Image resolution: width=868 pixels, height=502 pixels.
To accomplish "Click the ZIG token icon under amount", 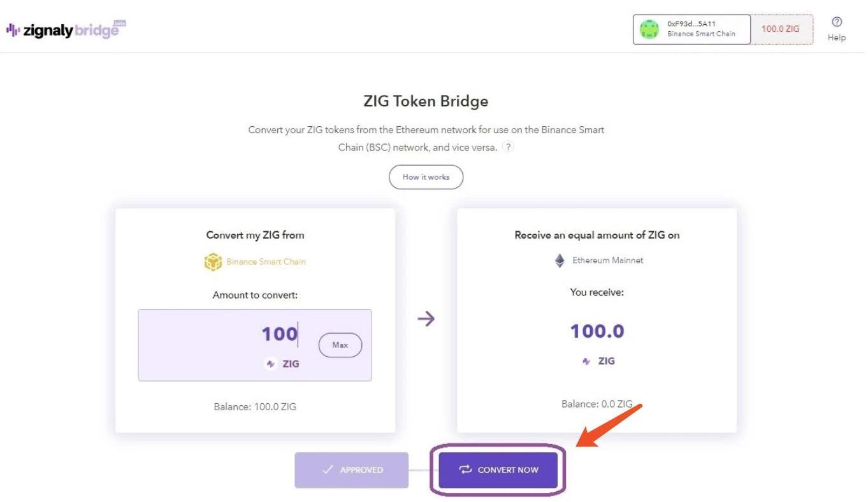I will pyautogui.click(x=270, y=364).
